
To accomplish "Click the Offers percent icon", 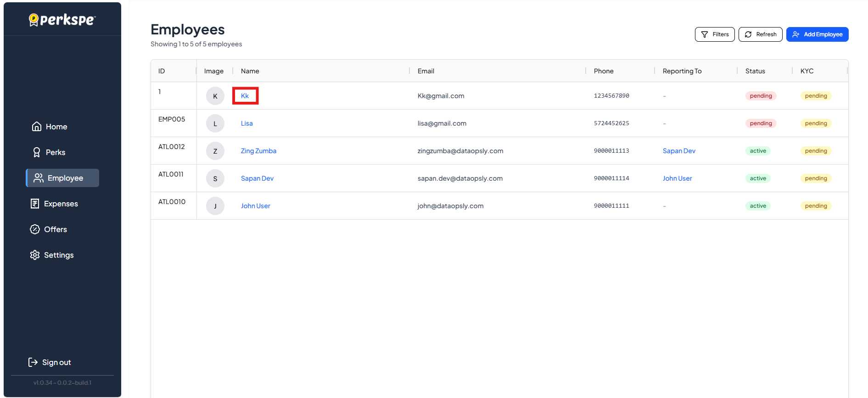I will (x=35, y=229).
